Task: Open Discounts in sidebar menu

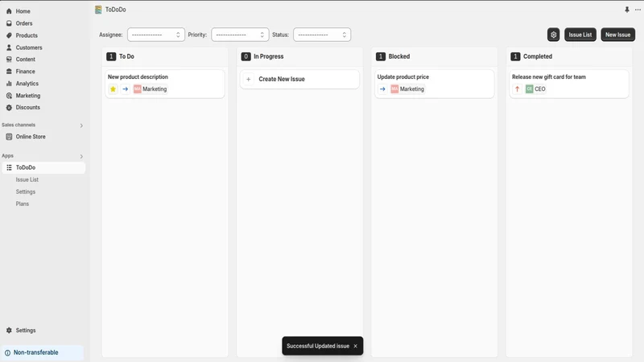Action: click(x=28, y=108)
